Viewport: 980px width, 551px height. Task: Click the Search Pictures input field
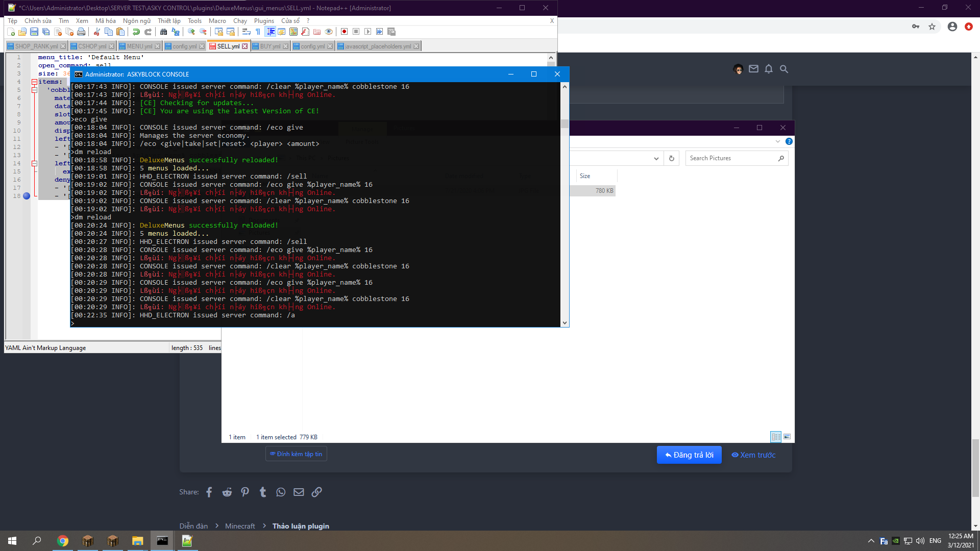click(x=731, y=158)
